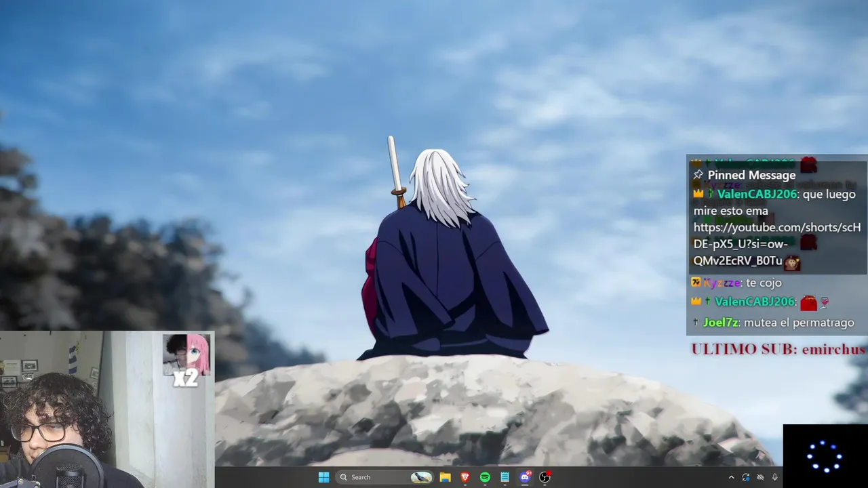The image size is (868, 488).
Task: Click ValenCABJ206 username in the pinned message
Action: tap(757, 195)
